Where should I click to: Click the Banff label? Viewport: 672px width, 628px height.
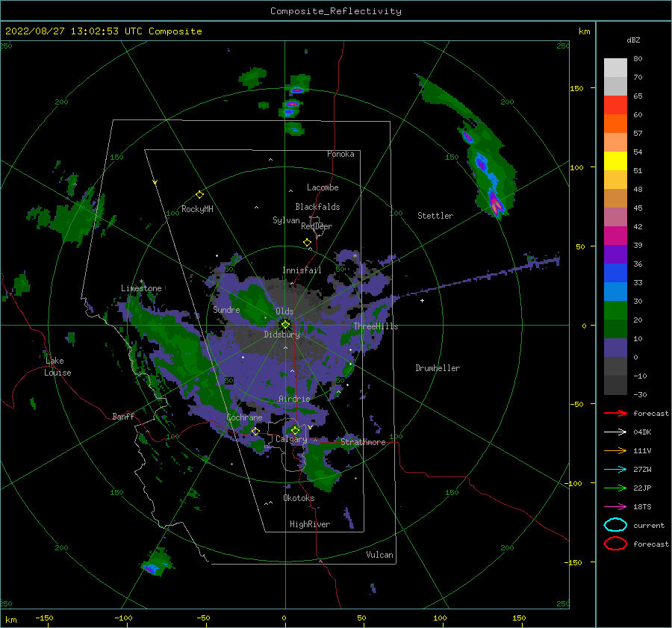(123, 416)
